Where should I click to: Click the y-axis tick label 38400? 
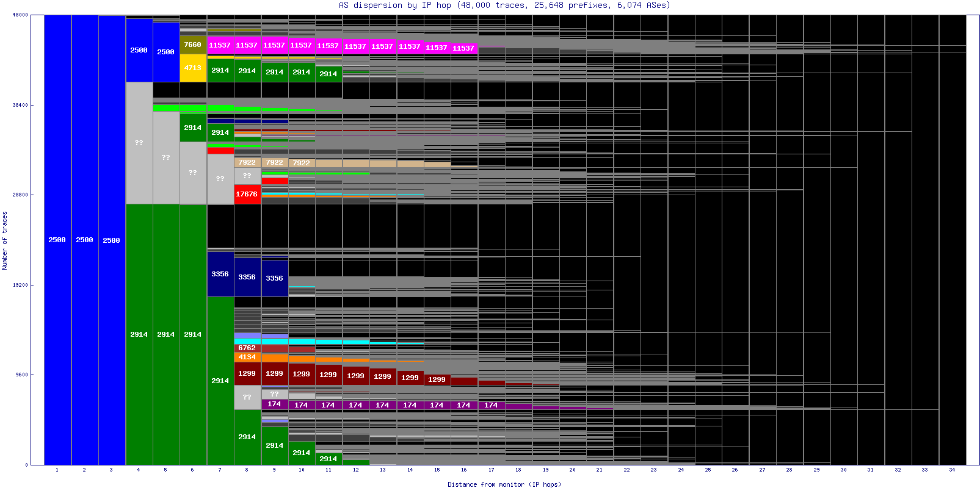(x=20, y=105)
